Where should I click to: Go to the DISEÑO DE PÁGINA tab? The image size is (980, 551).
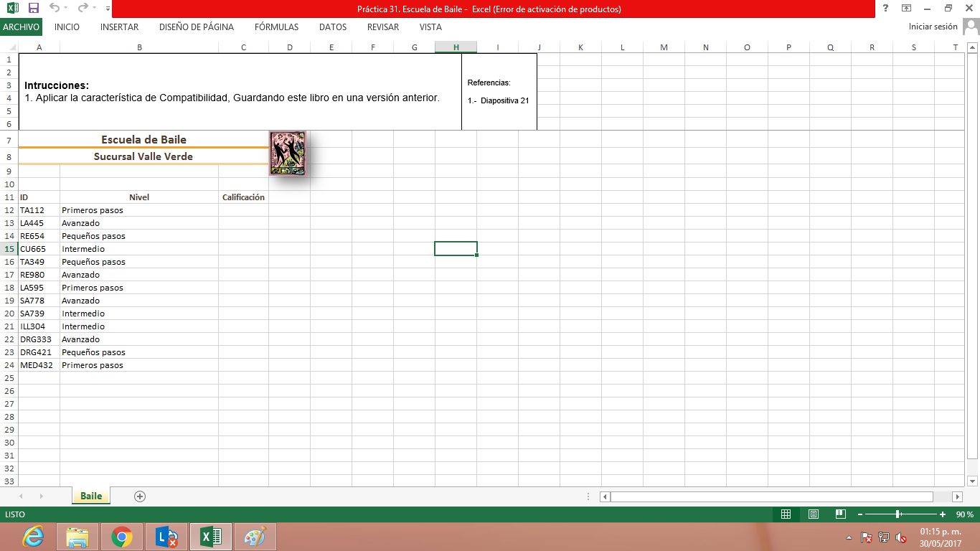click(197, 27)
